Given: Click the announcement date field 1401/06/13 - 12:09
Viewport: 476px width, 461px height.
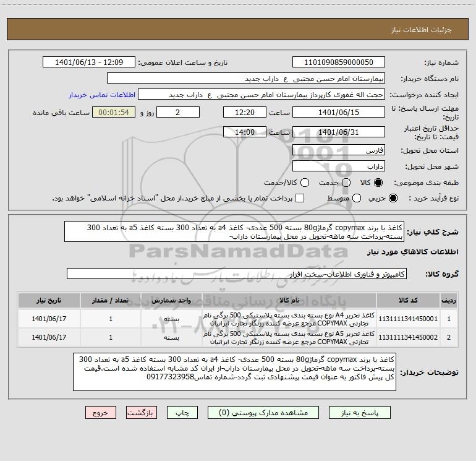Looking at the screenshot, I should pyautogui.click(x=89, y=62).
